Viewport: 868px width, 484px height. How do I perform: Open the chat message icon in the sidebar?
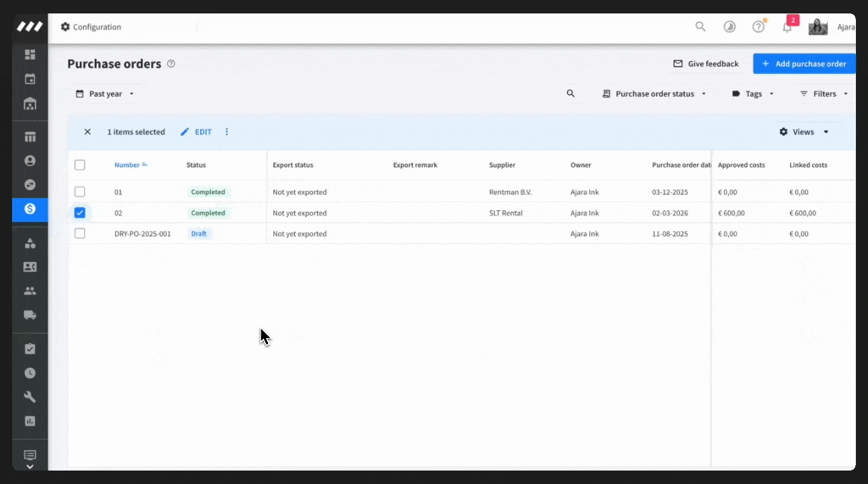pos(30,455)
